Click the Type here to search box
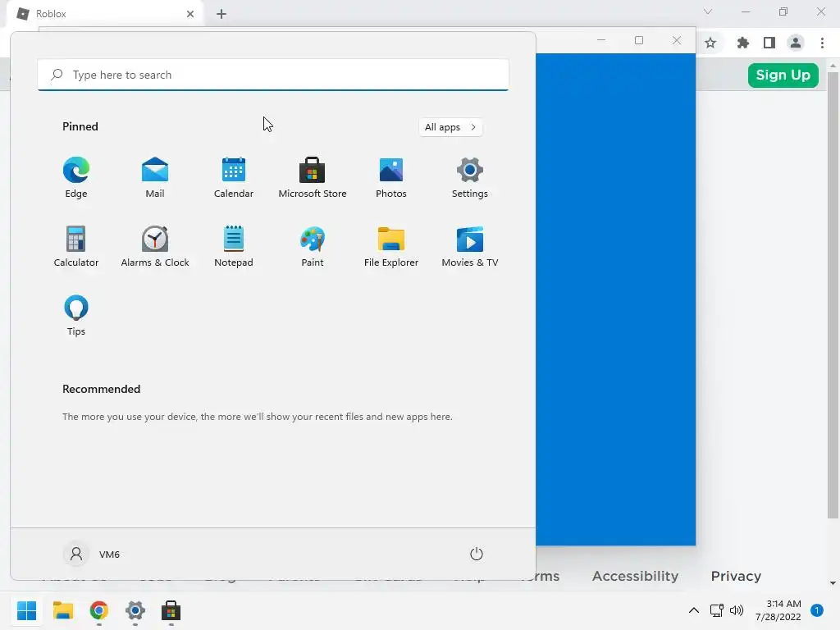Viewport: 840px width, 630px height. tap(273, 75)
